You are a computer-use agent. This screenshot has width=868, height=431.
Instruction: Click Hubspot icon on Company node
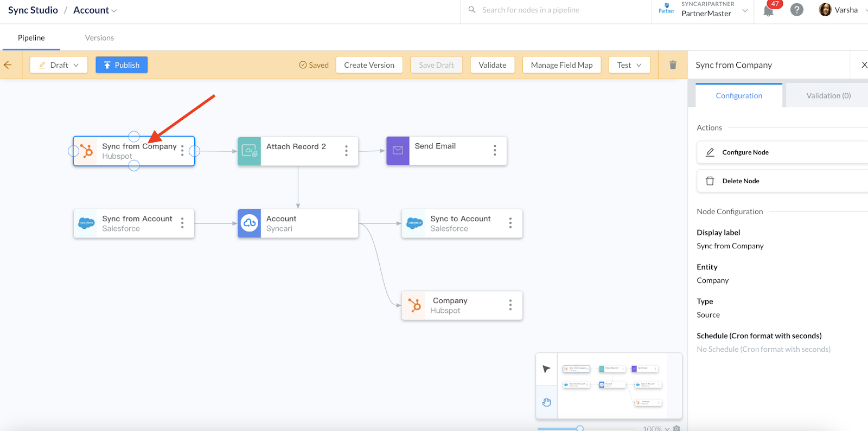coord(414,305)
